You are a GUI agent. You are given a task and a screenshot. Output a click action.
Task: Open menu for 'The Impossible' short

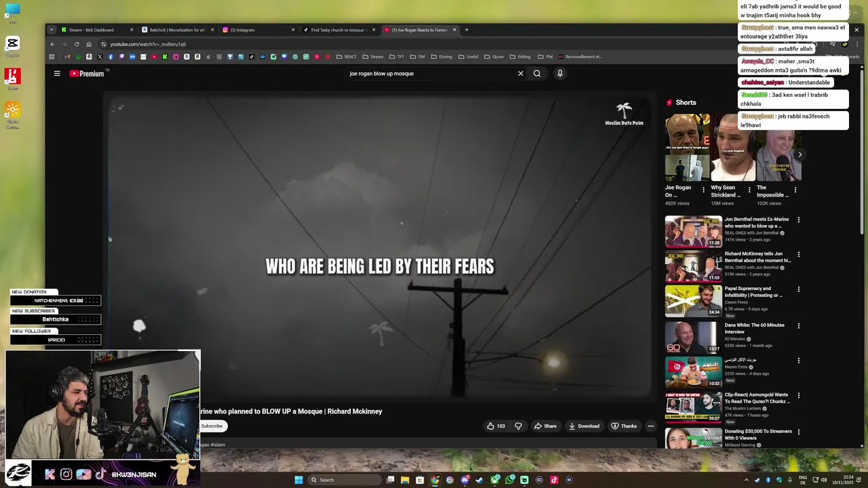(795, 190)
